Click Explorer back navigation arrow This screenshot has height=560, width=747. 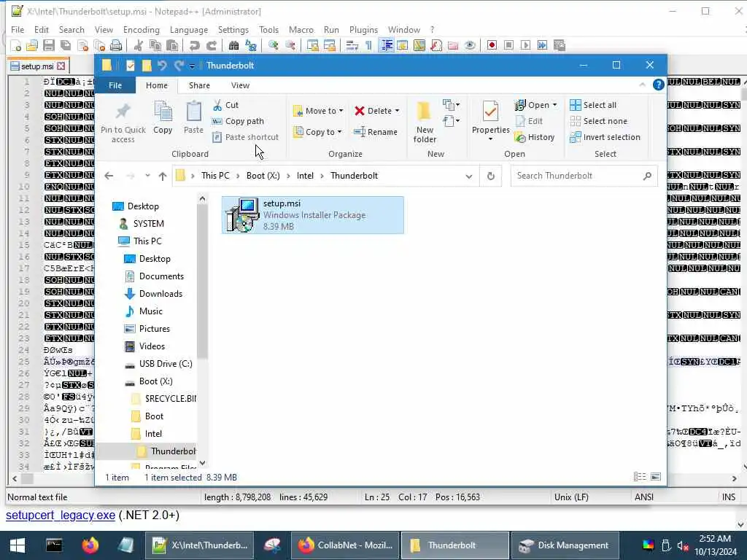point(109,176)
